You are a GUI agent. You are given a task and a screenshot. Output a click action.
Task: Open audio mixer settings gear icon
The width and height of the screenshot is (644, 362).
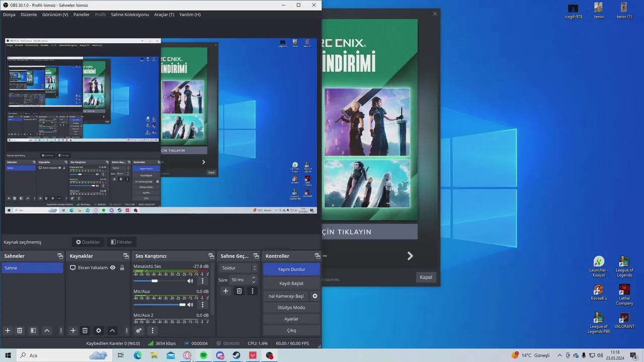139,330
